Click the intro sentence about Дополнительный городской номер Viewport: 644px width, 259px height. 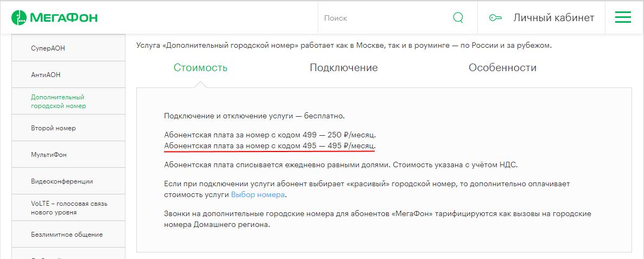[344, 46]
